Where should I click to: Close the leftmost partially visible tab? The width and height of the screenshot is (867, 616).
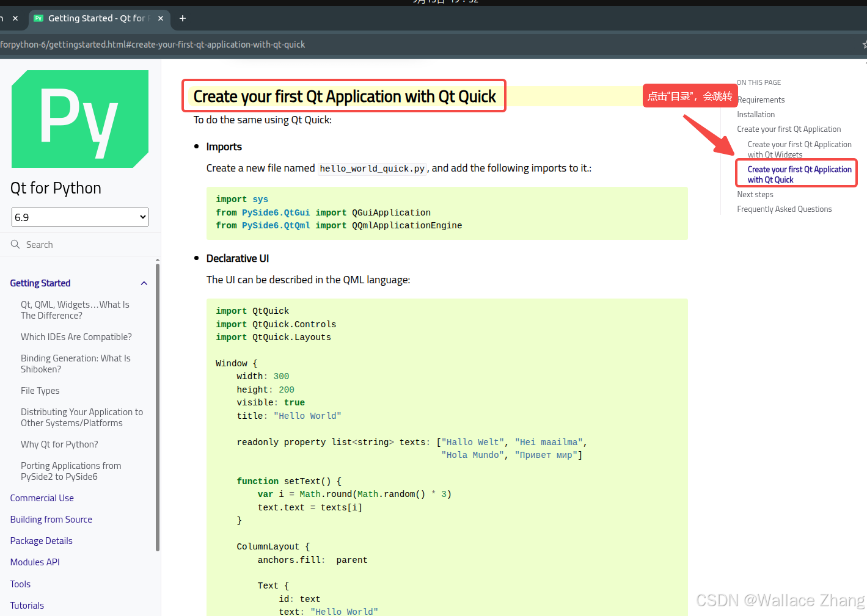click(x=15, y=18)
